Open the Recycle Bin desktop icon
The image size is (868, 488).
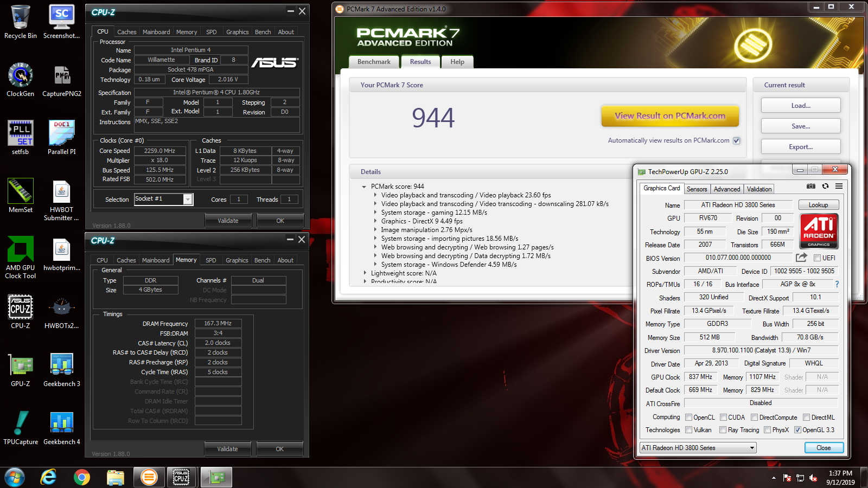click(21, 22)
